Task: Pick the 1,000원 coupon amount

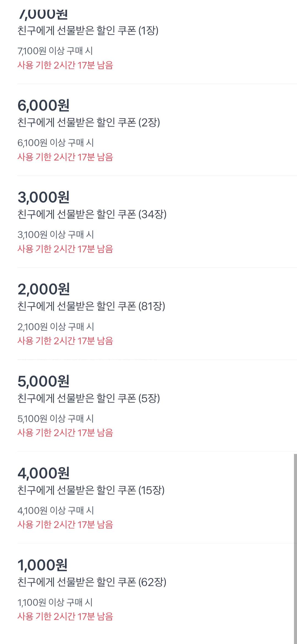Action: point(42,565)
